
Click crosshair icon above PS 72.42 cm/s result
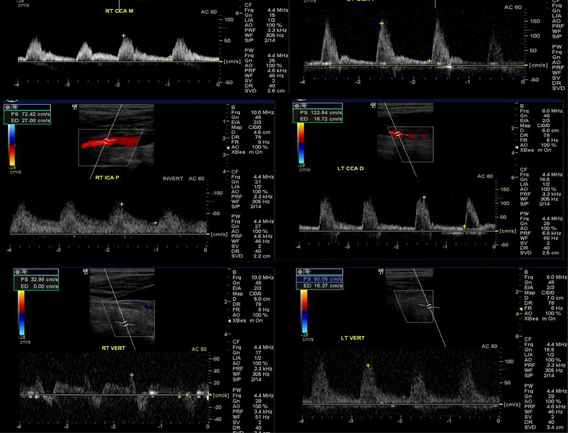[x=8, y=107]
